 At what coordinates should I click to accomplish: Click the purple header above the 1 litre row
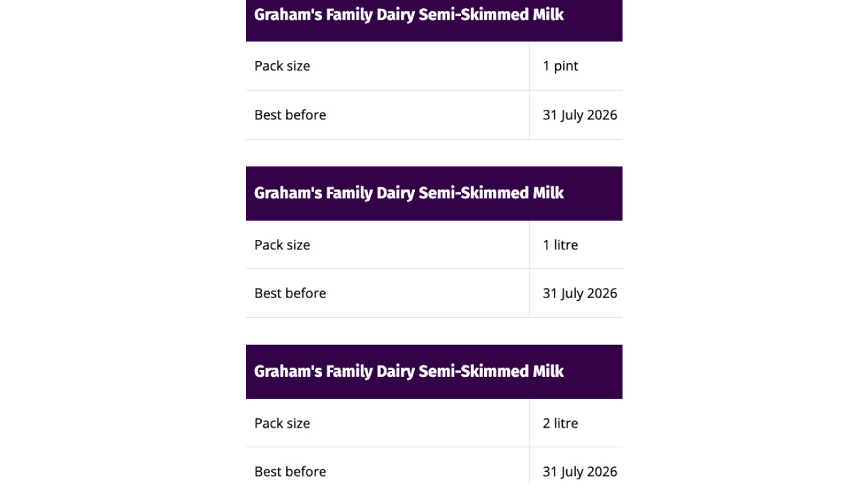click(434, 193)
